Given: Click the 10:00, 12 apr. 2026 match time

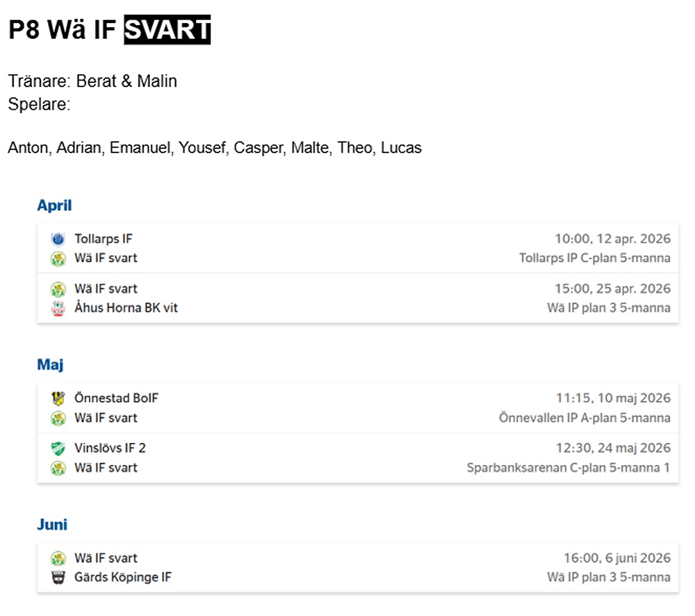Looking at the screenshot, I should (x=612, y=239).
